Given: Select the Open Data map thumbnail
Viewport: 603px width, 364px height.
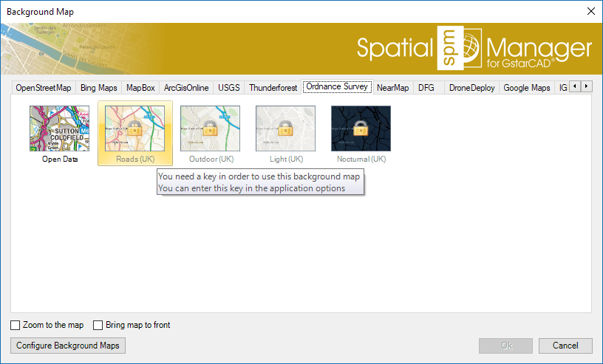Looking at the screenshot, I should tap(59, 128).
